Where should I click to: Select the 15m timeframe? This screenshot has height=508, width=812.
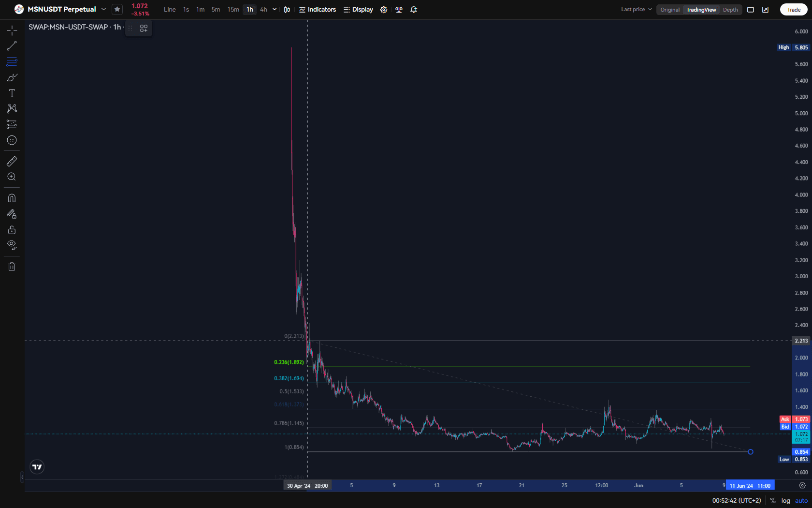pyautogui.click(x=233, y=10)
